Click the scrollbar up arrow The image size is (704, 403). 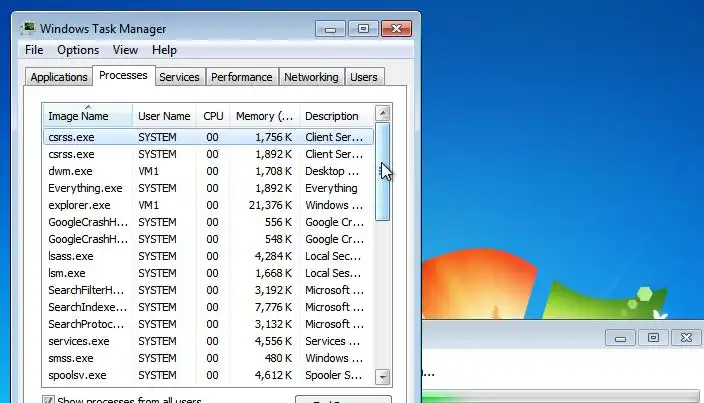coord(383,113)
